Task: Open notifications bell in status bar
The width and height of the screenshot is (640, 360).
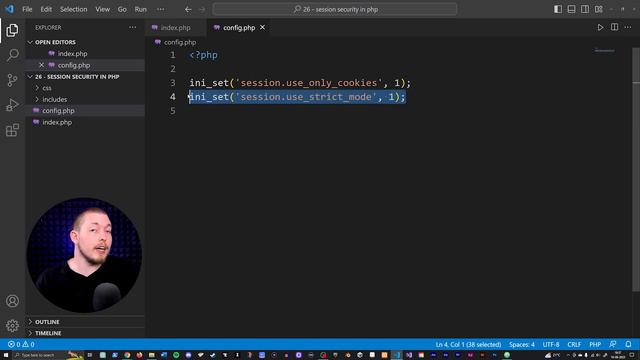Action: click(628, 344)
